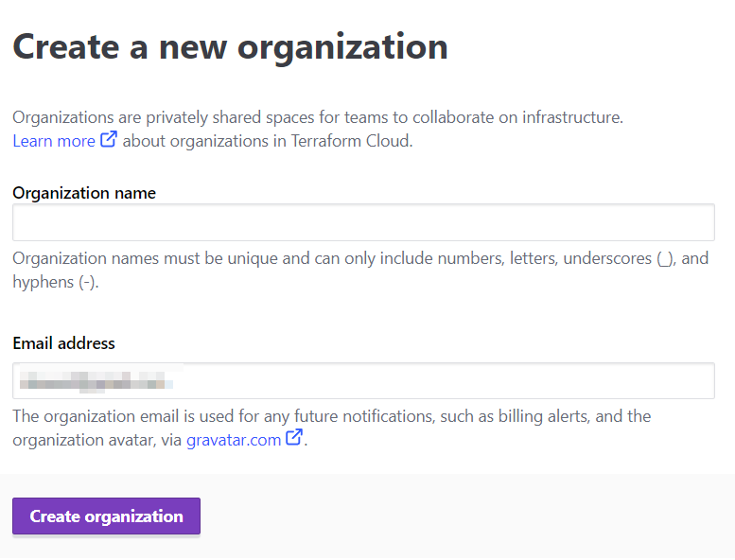
Task: Click the 'privately shared spaces' description sentence
Action: (x=318, y=117)
